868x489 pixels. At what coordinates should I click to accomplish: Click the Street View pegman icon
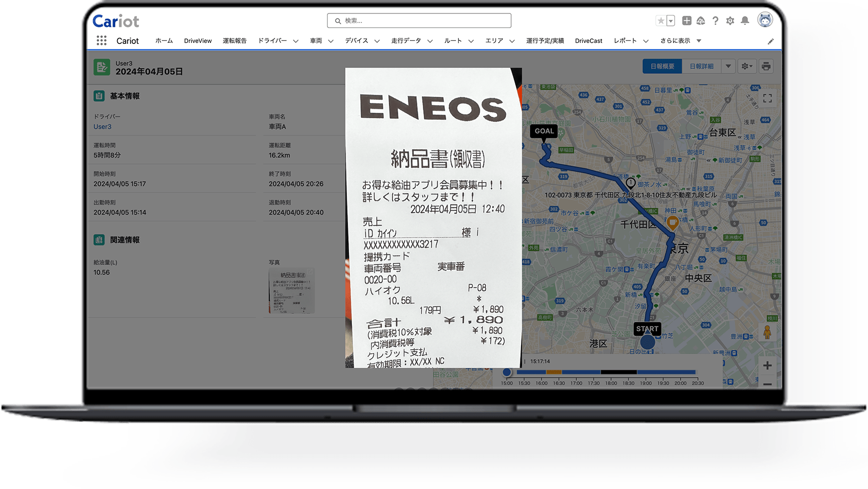767,331
